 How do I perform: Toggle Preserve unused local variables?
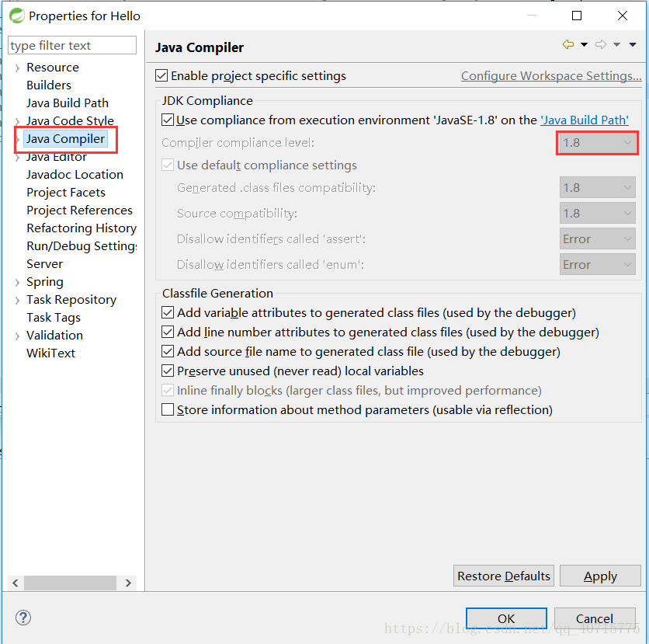[x=168, y=371]
